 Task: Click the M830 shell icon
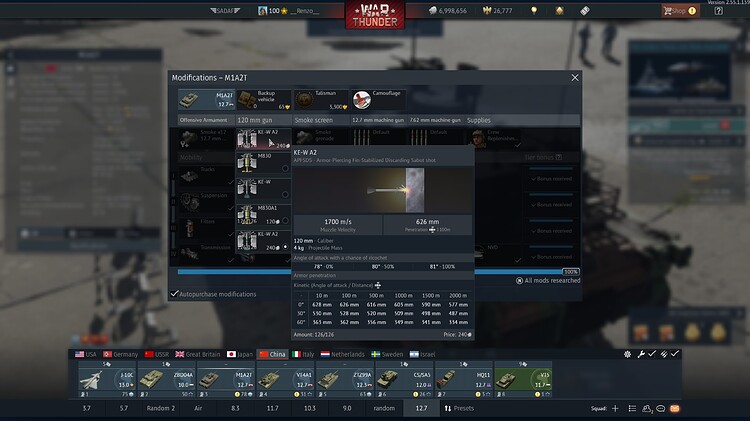(247, 163)
